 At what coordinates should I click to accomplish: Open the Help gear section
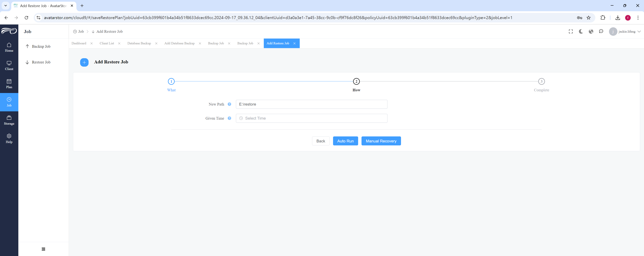[9, 138]
